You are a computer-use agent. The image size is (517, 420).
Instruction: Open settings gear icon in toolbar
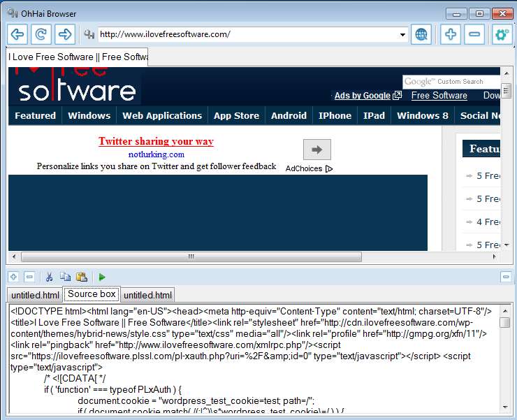coord(502,34)
